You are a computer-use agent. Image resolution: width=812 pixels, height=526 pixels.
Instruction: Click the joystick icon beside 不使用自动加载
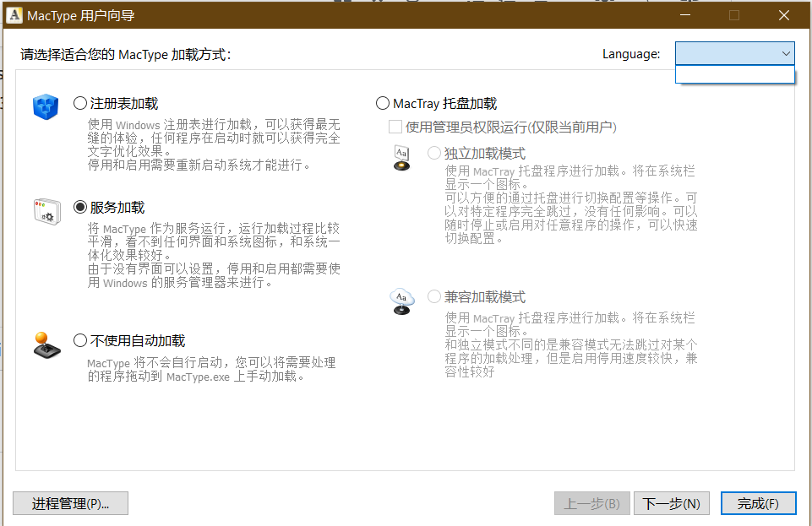coord(46,345)
